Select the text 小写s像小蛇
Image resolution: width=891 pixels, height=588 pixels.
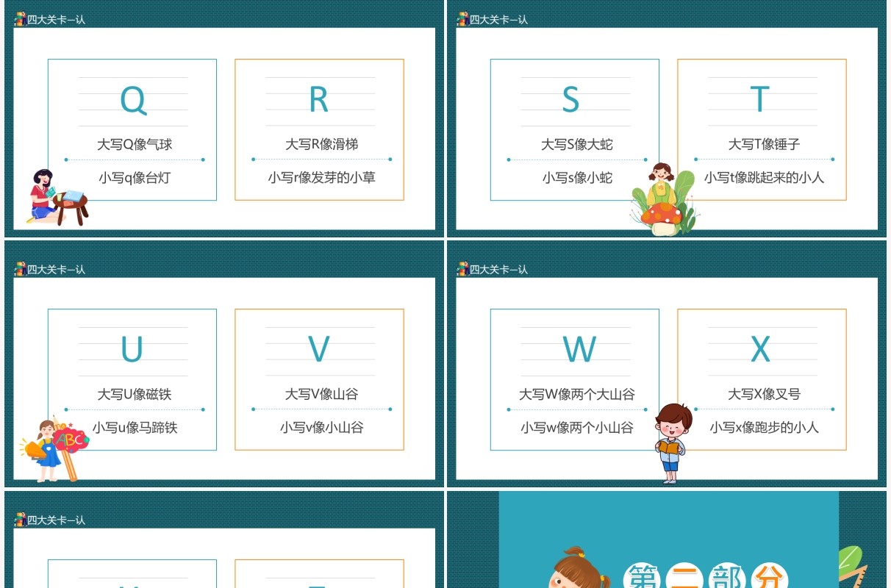[577, 177]
